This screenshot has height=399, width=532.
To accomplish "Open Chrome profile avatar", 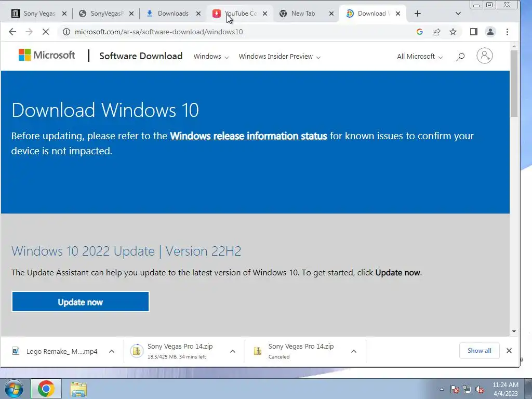I will (x=490, y=32).
